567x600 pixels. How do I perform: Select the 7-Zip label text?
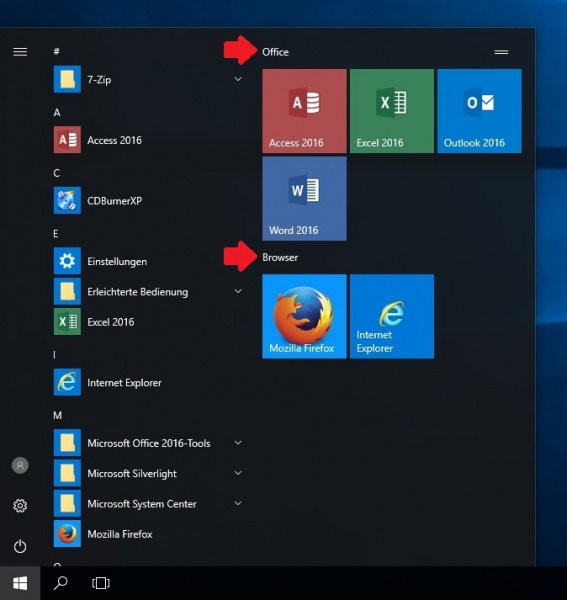[99, 80]
